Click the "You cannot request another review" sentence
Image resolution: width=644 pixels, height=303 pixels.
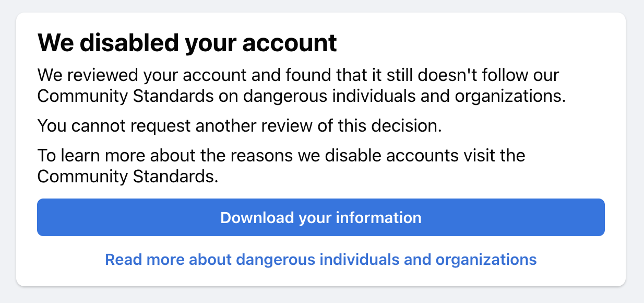pyautogui.click(x=240, y=126)
